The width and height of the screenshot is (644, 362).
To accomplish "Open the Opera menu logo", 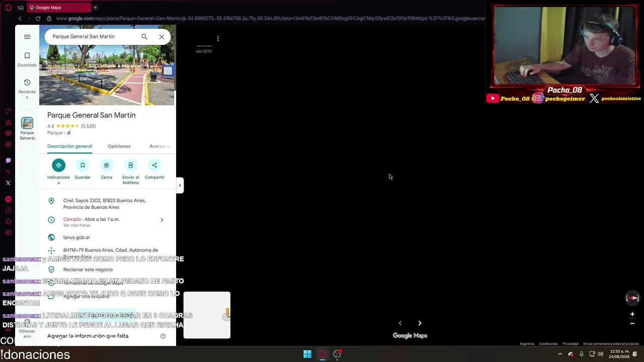I will pos(8,8).
